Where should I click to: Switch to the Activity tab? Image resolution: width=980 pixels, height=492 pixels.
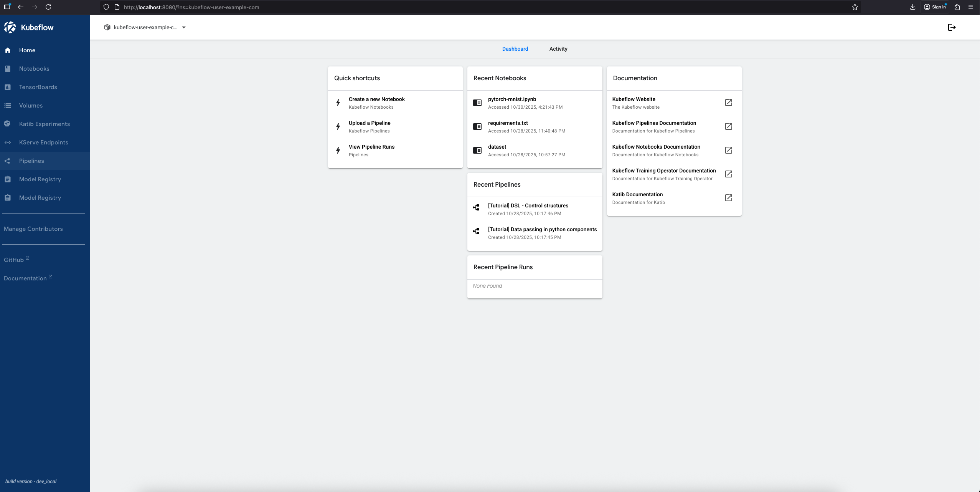pos(558,49)
